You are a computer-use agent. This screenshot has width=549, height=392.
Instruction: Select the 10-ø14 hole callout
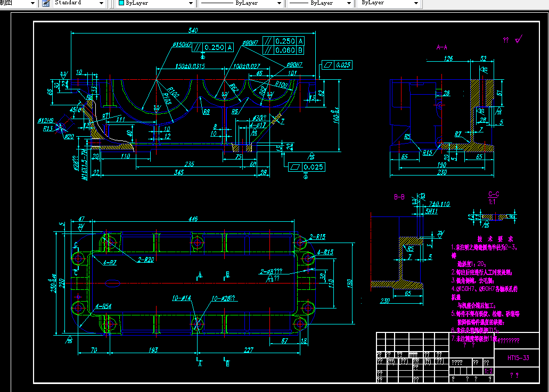pyautogui.click(x=182, y=298)
